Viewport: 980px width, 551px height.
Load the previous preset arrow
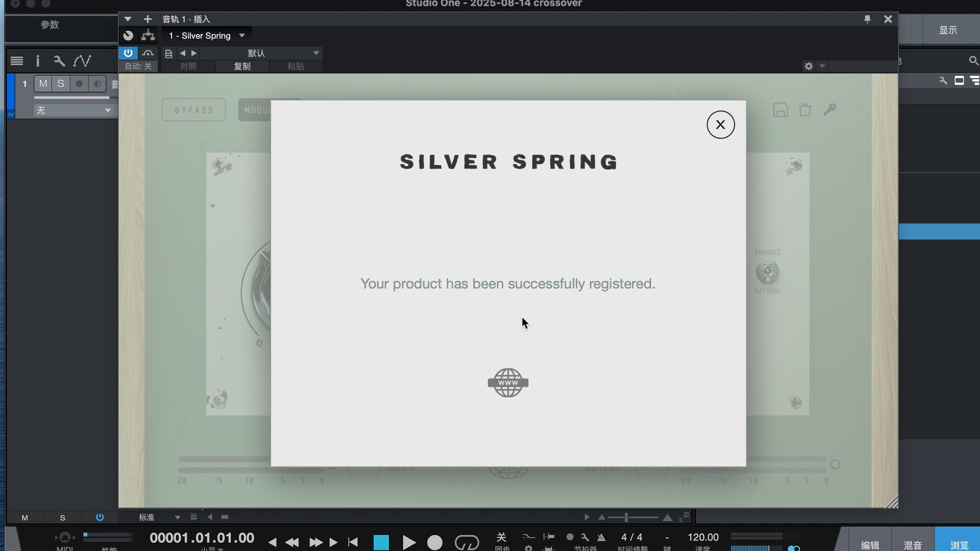coord(183,53)
